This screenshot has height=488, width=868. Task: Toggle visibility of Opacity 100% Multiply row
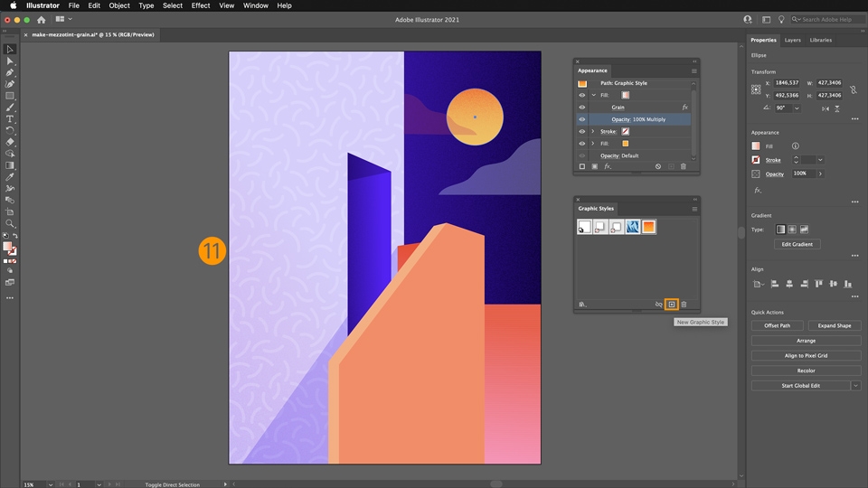(x=581, y=119)
